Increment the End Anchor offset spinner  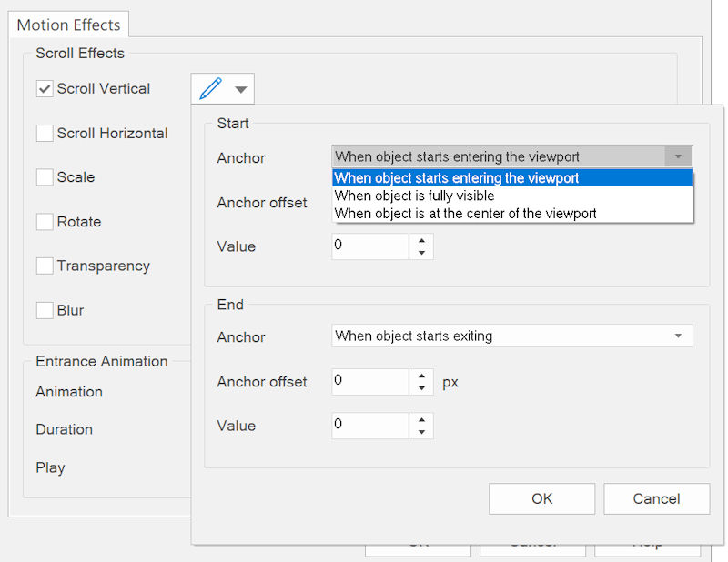(x=421, y=376)
